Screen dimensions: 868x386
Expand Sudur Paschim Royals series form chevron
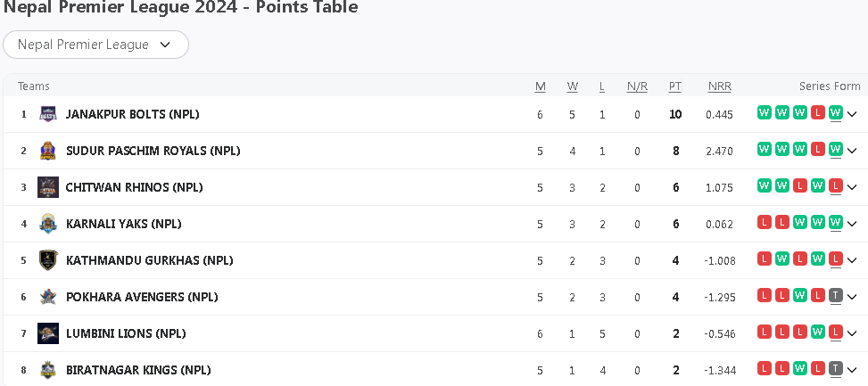pos(852,151)
